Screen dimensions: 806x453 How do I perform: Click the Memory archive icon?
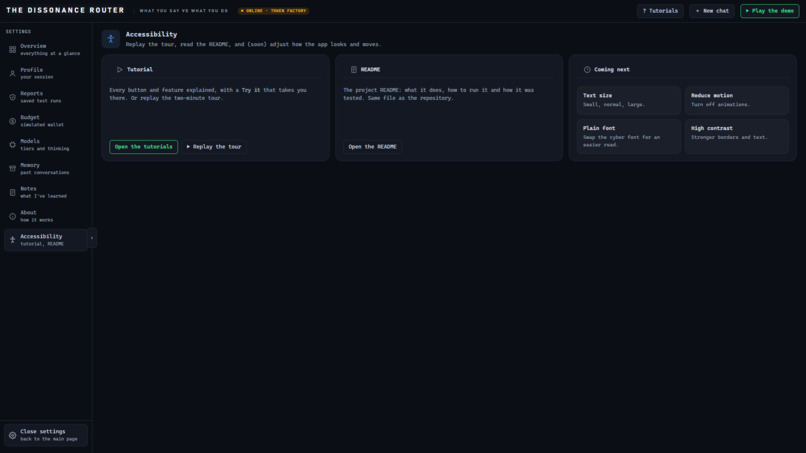pyautogui.click(x=12, y=169)
